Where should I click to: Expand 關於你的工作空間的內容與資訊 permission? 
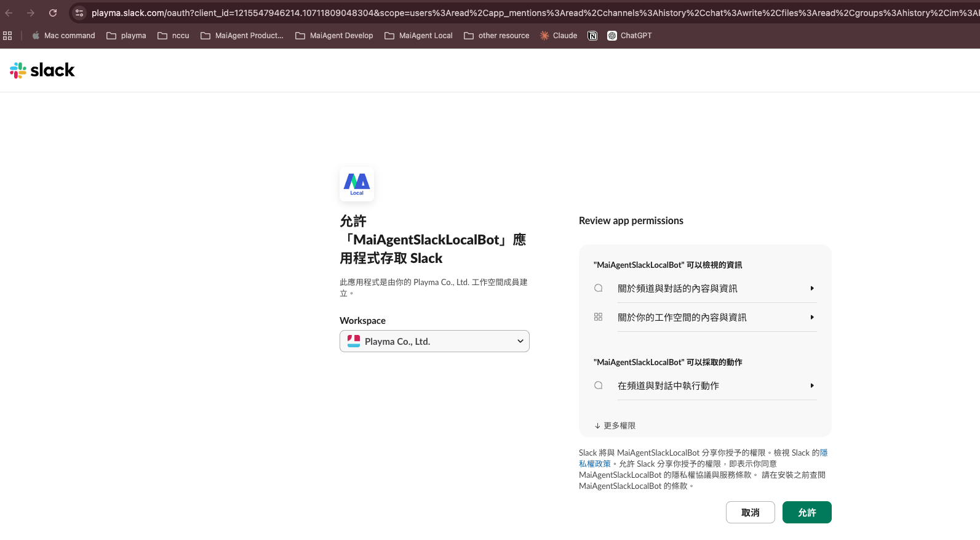[717, 317]
